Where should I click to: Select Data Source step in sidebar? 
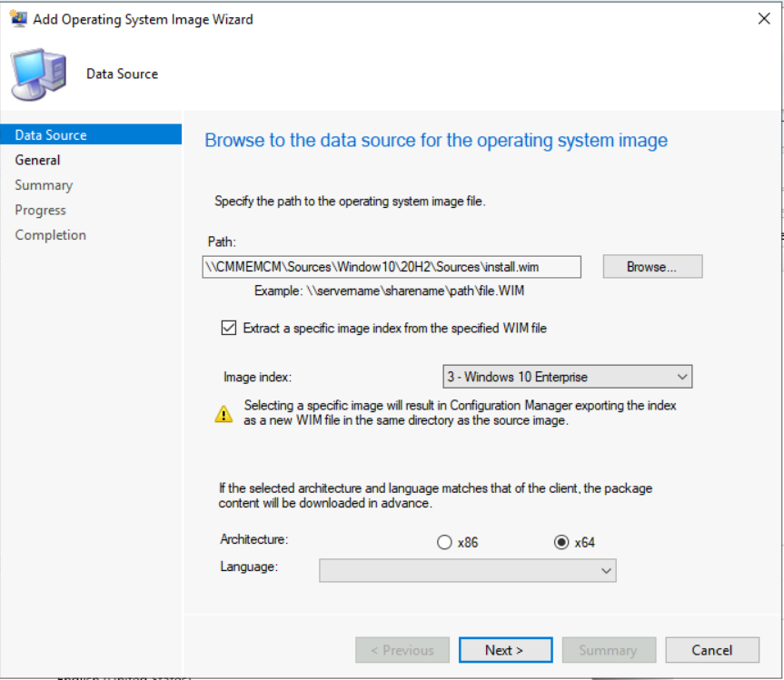(x=51, y=135)
